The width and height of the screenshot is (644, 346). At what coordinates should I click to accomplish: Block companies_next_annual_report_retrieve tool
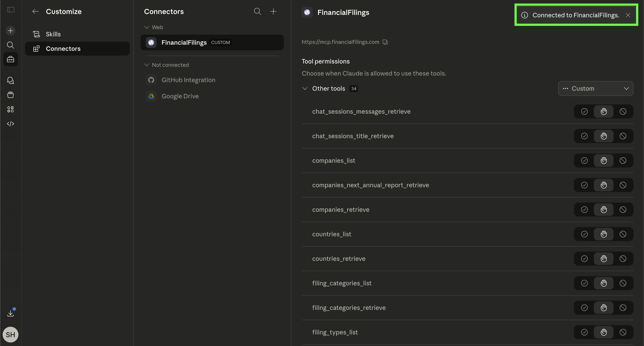(x=623, y=185)
